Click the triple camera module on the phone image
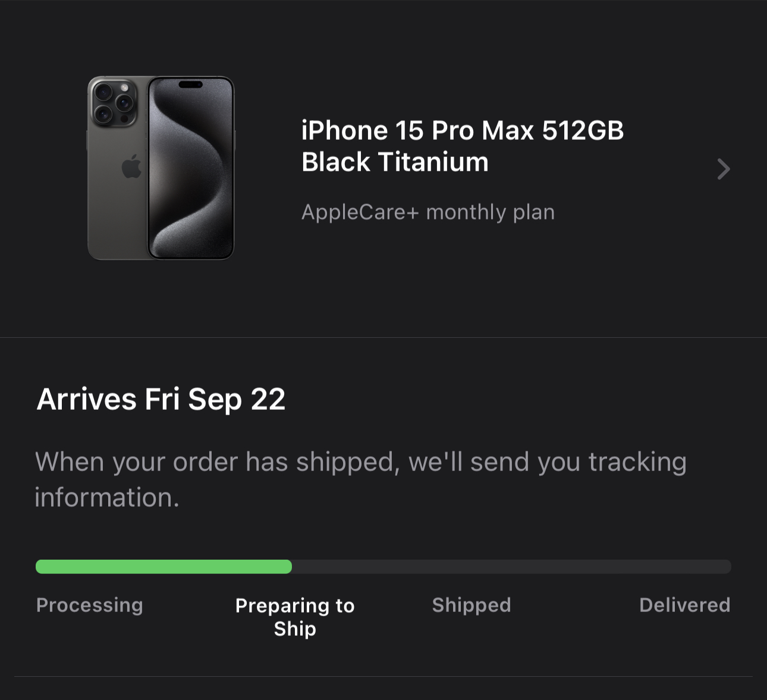This screenshot has width=767, height=700. (114, 102)
